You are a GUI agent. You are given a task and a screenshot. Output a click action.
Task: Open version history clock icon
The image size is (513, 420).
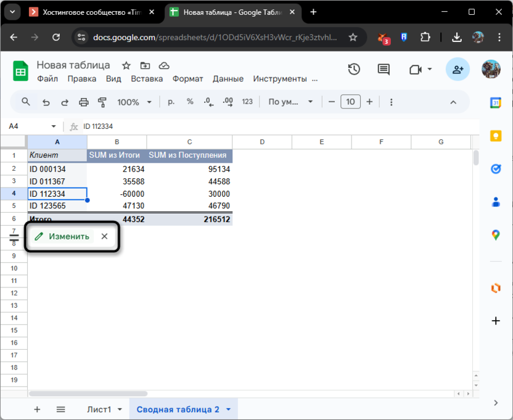[x=354, y=70]
